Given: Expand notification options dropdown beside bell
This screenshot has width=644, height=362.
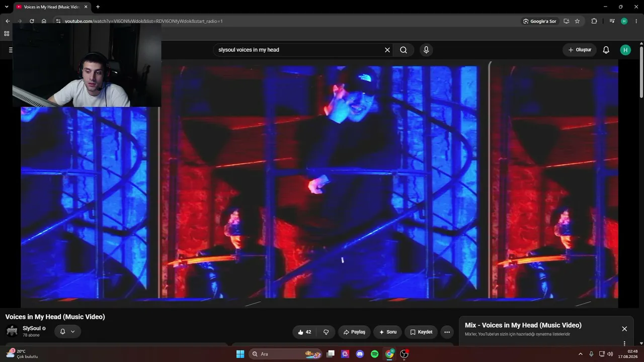Looking at the screenshot, I should (x=73, y=331).
